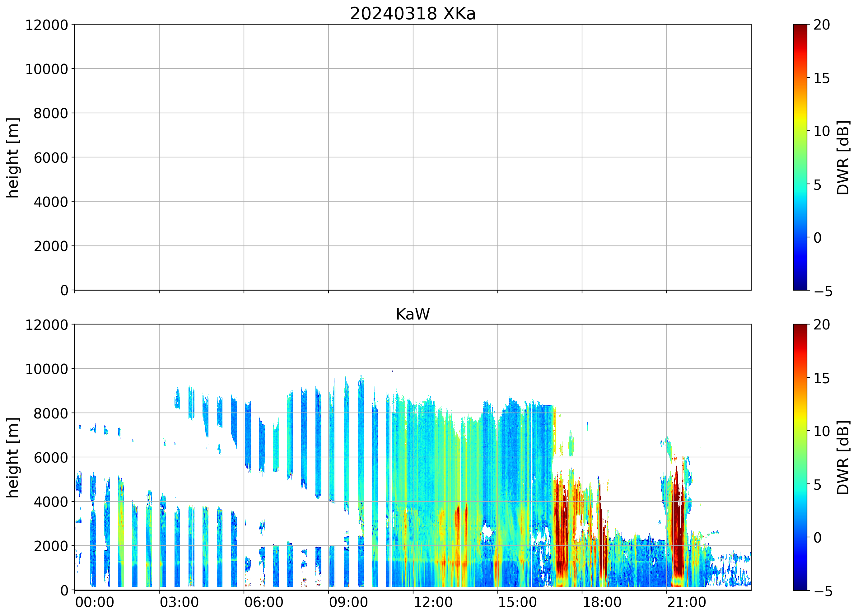Click the upper plot 'height [m]' axis label
This screenshot has height=616, width=858.
[x=12, y=157]
